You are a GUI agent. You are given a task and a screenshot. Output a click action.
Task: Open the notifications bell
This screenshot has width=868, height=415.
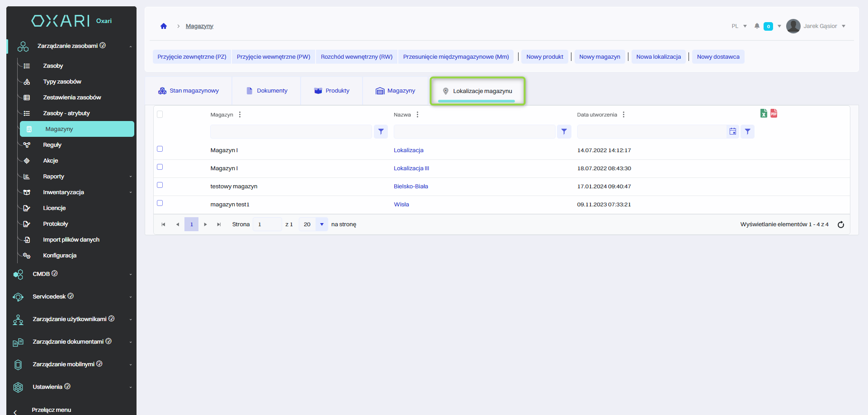pos(757,26)
